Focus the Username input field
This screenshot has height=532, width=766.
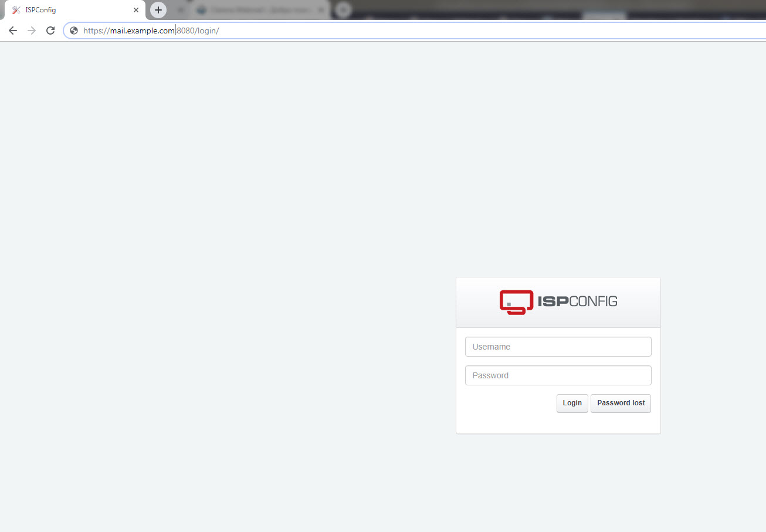coord(558,347)
